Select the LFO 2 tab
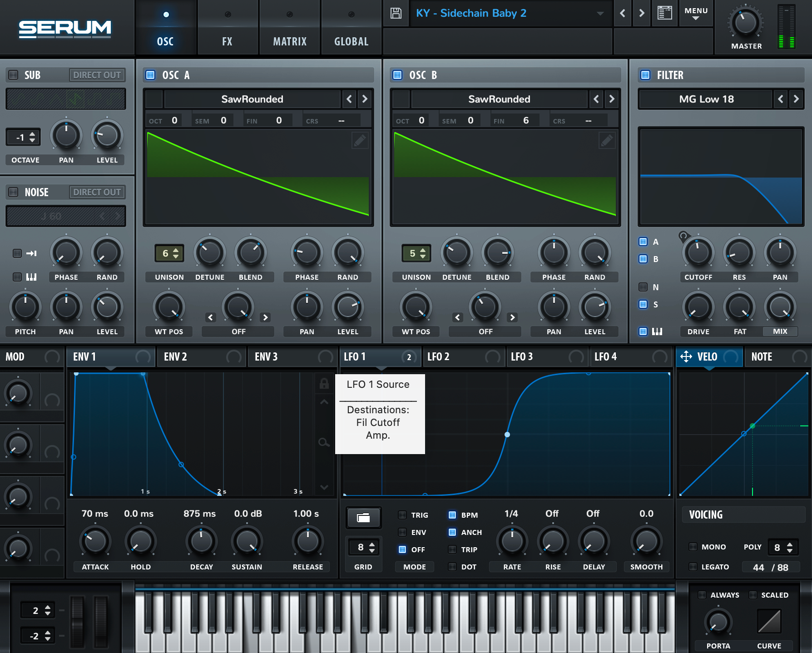 point(465,357)
